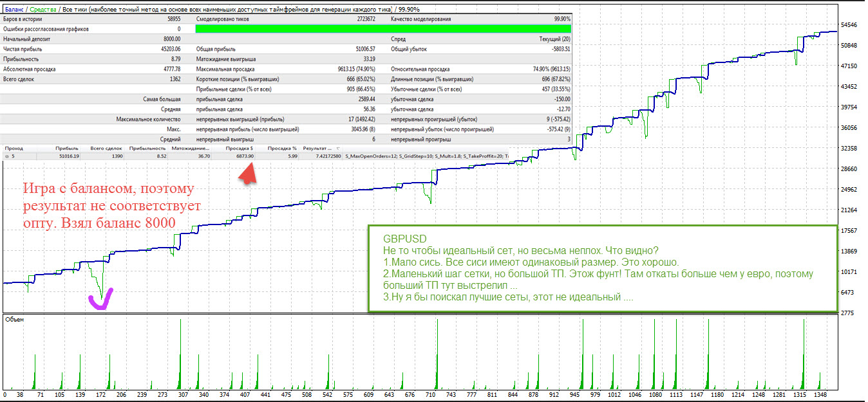Click the Текущий (20) spread value
This screenshot has height=402, width=868.
click(x=554, y=39)
